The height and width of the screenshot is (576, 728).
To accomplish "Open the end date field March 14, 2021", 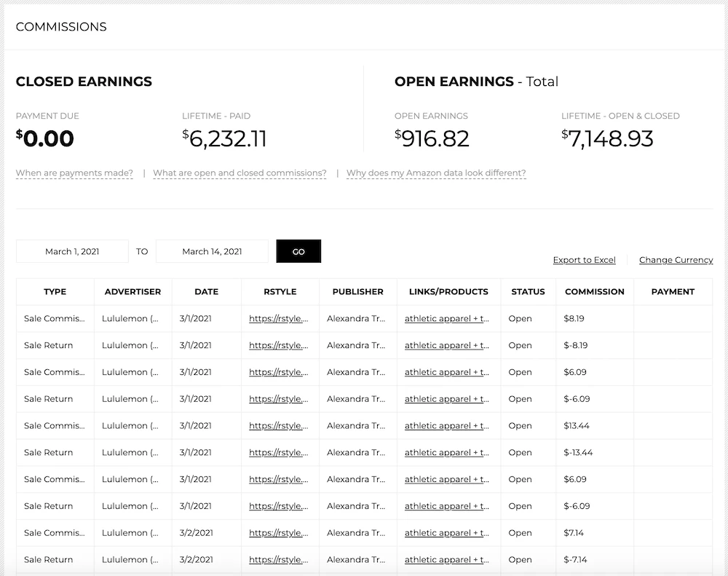I will pos(212,251).
